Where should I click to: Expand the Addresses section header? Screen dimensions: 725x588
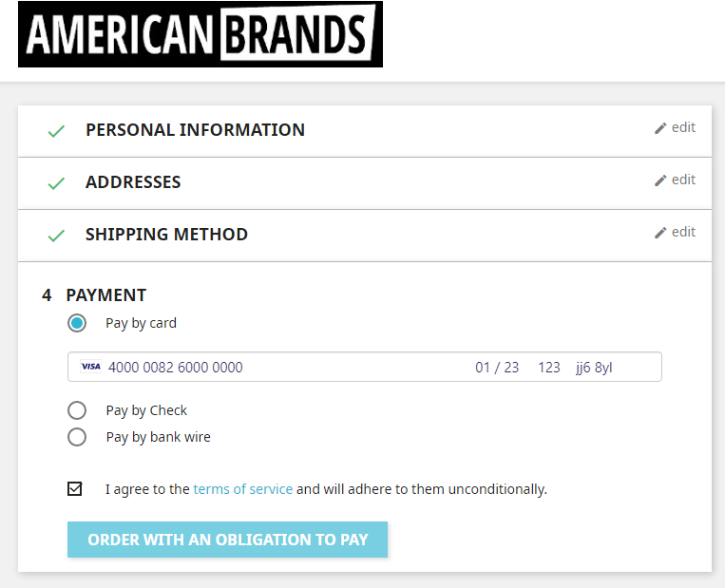(x=133, y=182)
